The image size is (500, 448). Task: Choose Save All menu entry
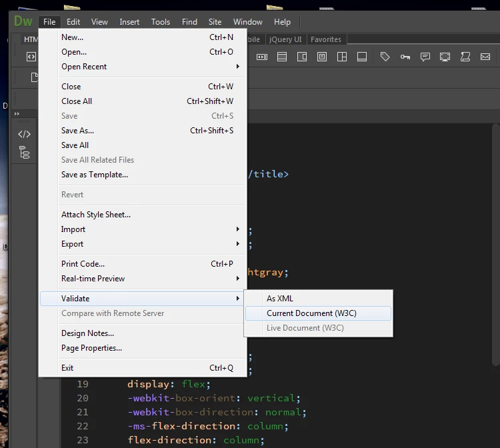click(x=143, y=145)
